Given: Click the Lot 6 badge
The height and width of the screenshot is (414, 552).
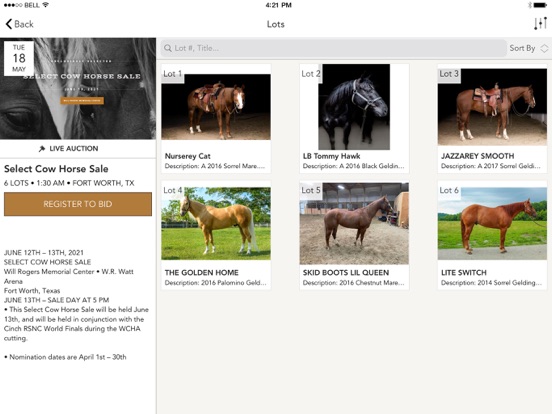Looking at the screenshot, I should 449,190.
